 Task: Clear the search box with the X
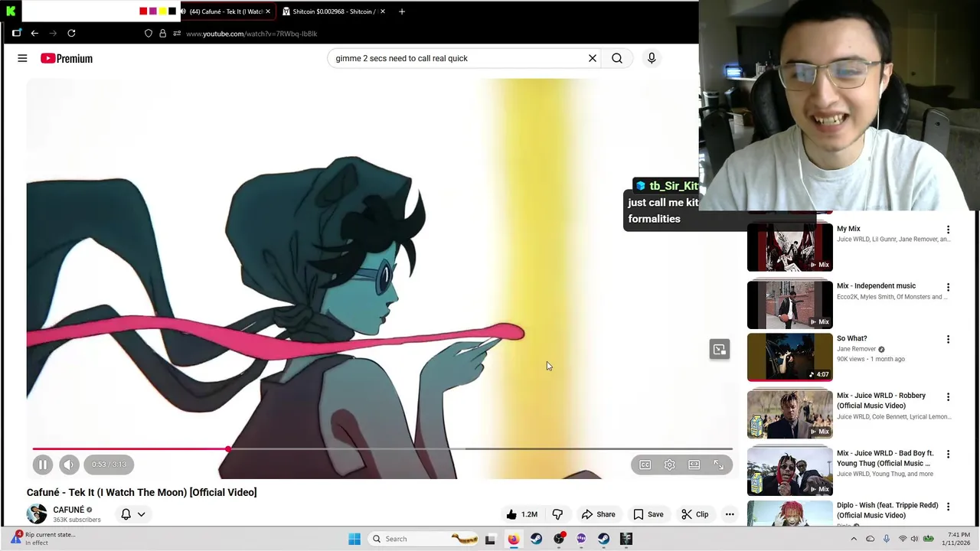click(593, 58)
